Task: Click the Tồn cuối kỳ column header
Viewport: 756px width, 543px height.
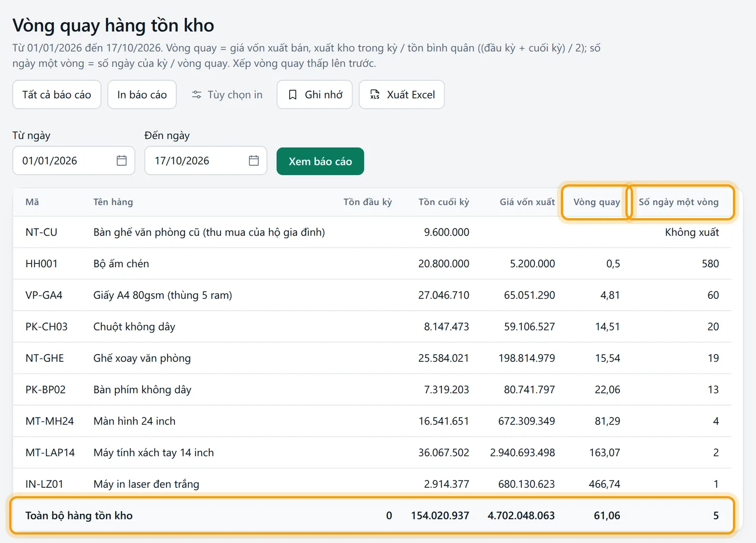Action: point(444,202)
